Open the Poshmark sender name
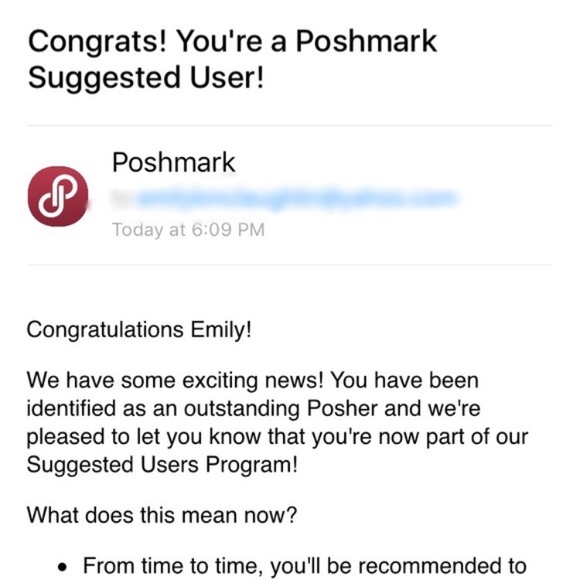Image resolution: width=580 pixels, height=580 pixels. tap(173, 163)
